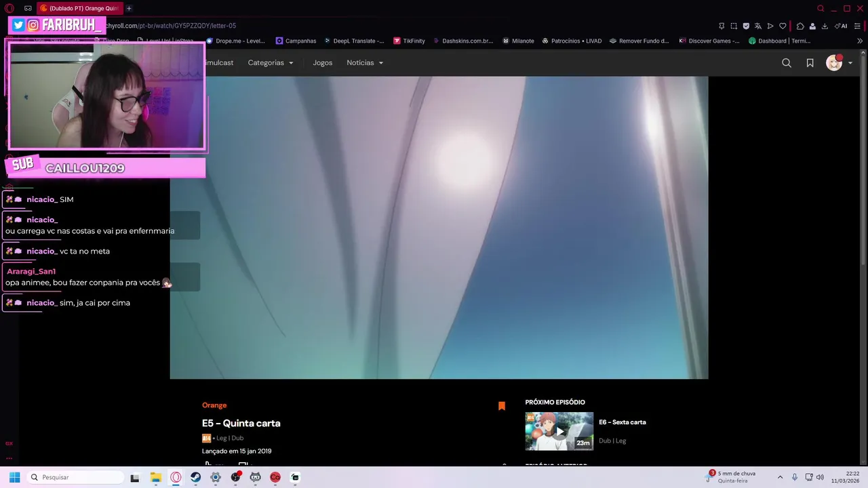Click the Opera GX logo button
Image resolution: width=868 pixels, height=488 pixels.
9,8
